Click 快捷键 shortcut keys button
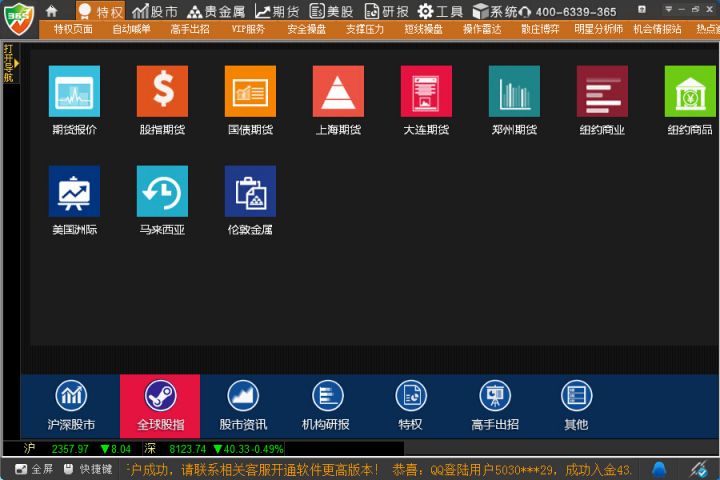The image size is (720, 480). pos(88,469)
